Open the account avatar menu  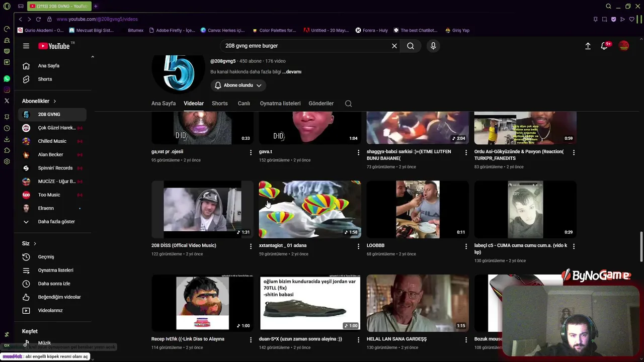pyautogui.click(x=624, y=46)
